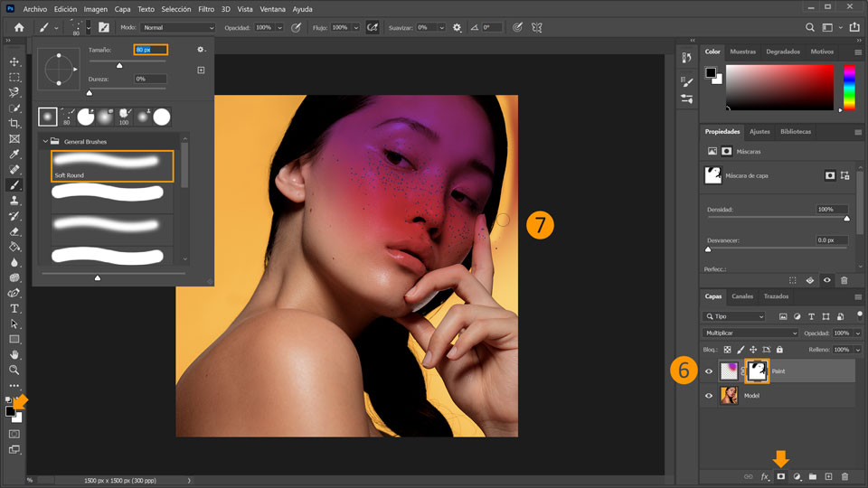This screenshot has width=868, height=488.
Task: Hide the Paint layer with eye icon
Action: pyautogui.click(x=709, y=371)
